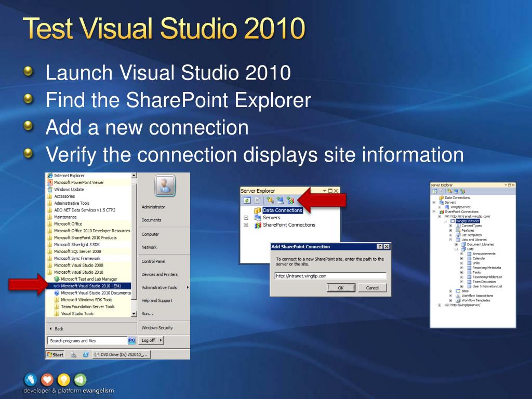Click the greyed Stop Refresh toolbar icon in Server Explorer behind the dialog
Viewport: 532px width, 399px height.
(258, 201)
